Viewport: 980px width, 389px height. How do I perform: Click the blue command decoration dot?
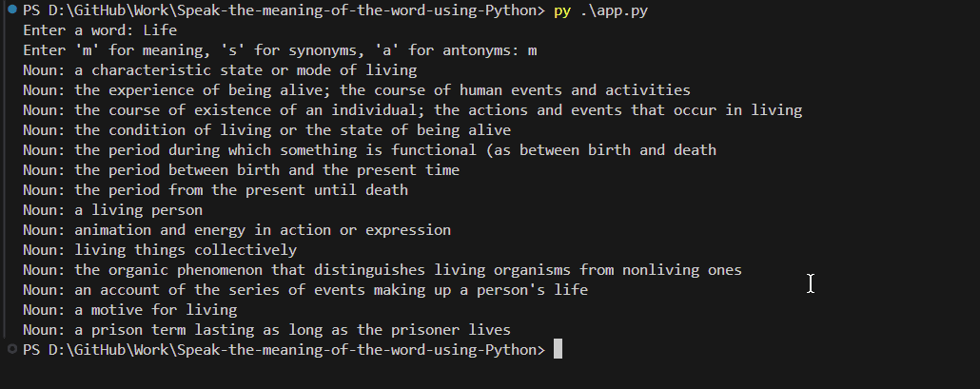[10, 10]
